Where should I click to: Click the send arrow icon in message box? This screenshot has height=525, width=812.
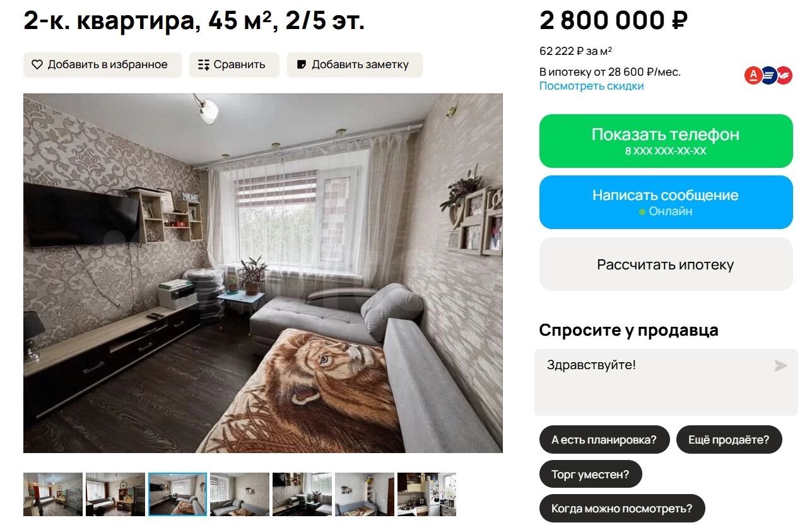point(780,365)
